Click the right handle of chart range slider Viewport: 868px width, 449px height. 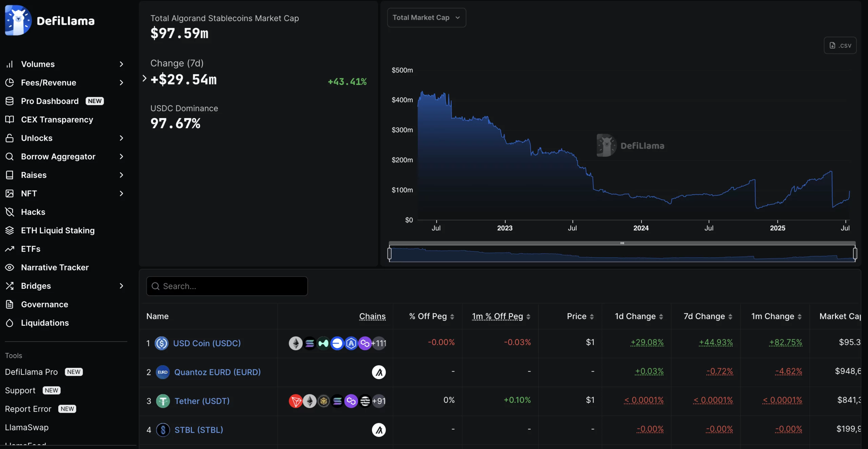click(x=855, y=254)
